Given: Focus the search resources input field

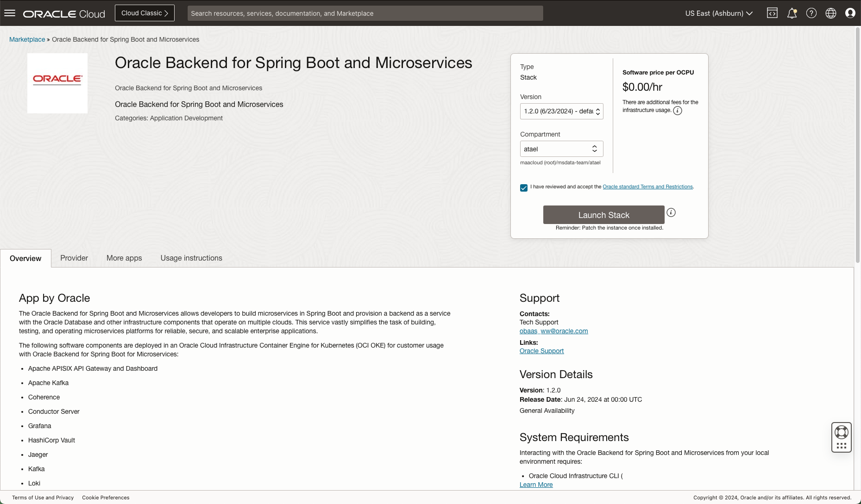Looking at the screenshot, I should [x=365, y=13].
